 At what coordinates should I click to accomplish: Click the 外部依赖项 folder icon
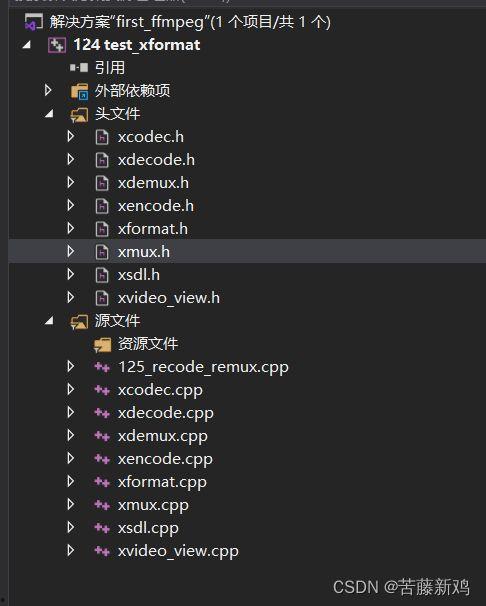79,91
